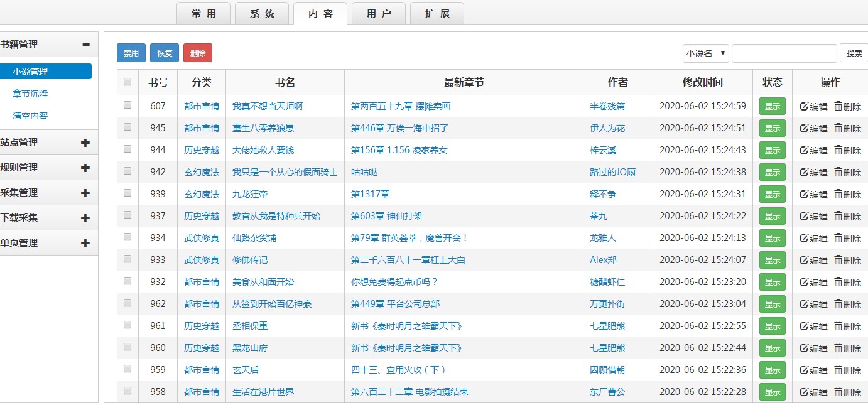Viewport: 868px width, 405px height.
Task: Collapse the 书籍管理 sidebar section
Action: click(x=85, y=45)
